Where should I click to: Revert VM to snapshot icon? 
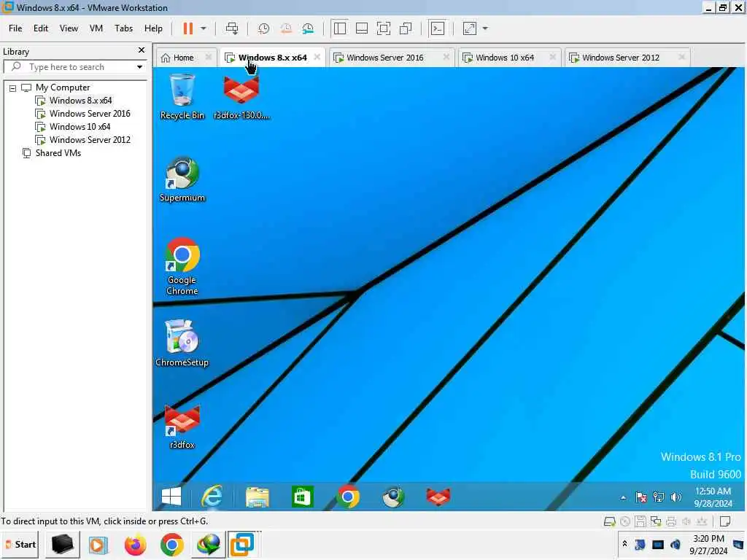(286, 28)
